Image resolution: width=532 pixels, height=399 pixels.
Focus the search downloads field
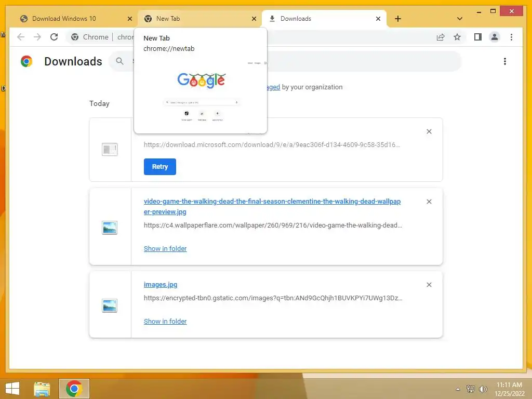tap(285, 61)
